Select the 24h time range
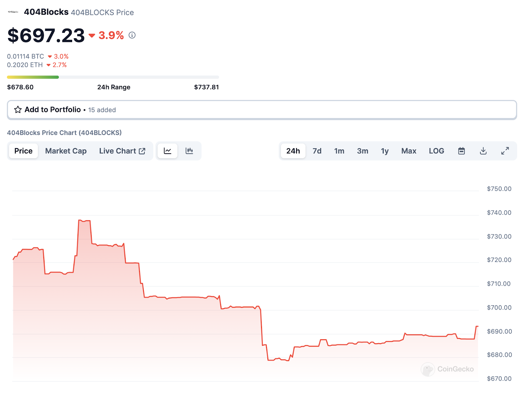 293,151
